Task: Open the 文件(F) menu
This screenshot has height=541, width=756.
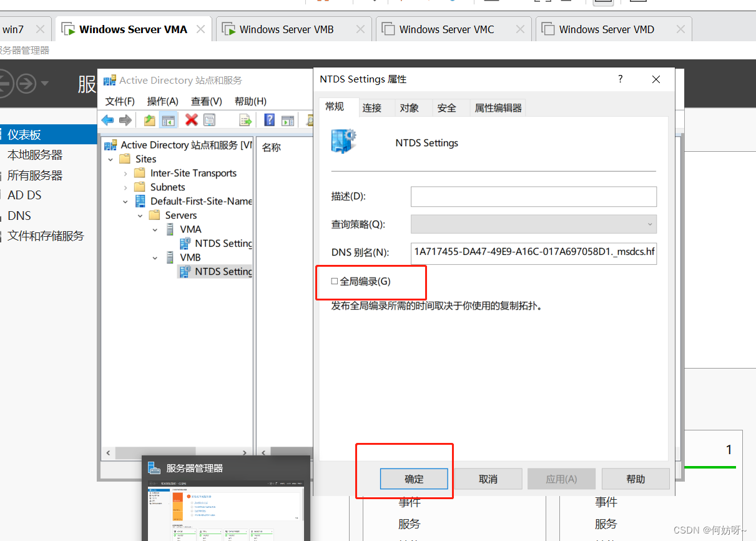Action: click(120, 101)
